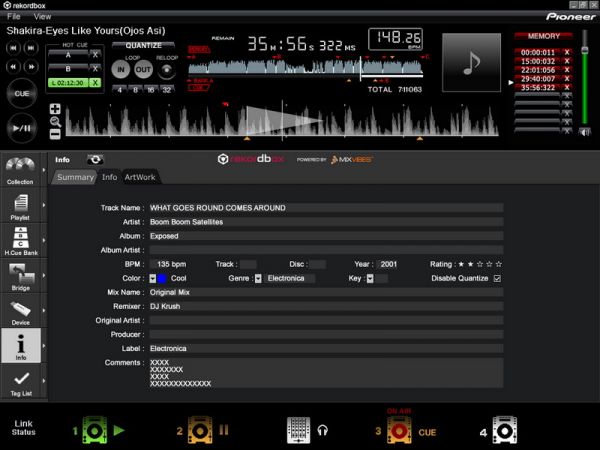Select the 8 beat loop button
The width and height of the screenshot is (600, 450).
click(x=135, y=90)
